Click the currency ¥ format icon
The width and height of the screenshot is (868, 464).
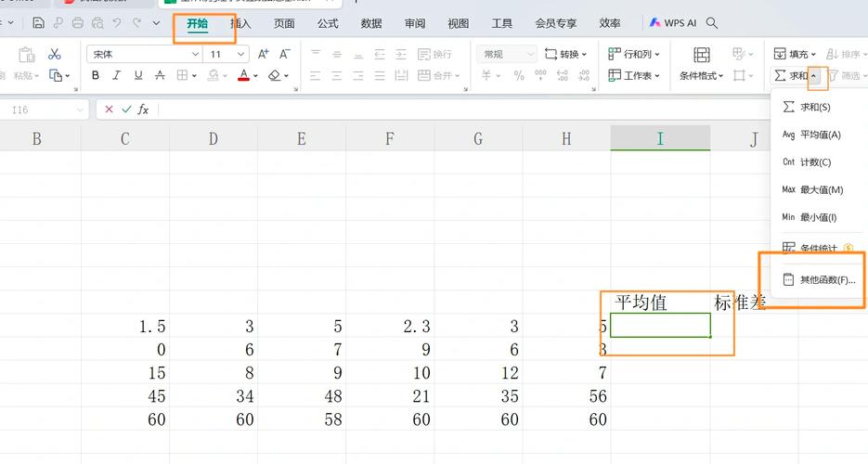coord(486,75)
